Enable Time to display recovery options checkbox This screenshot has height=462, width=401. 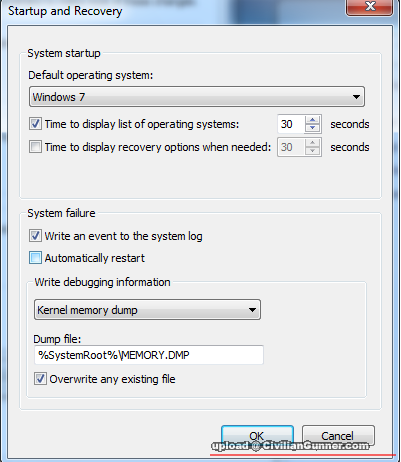35,147
